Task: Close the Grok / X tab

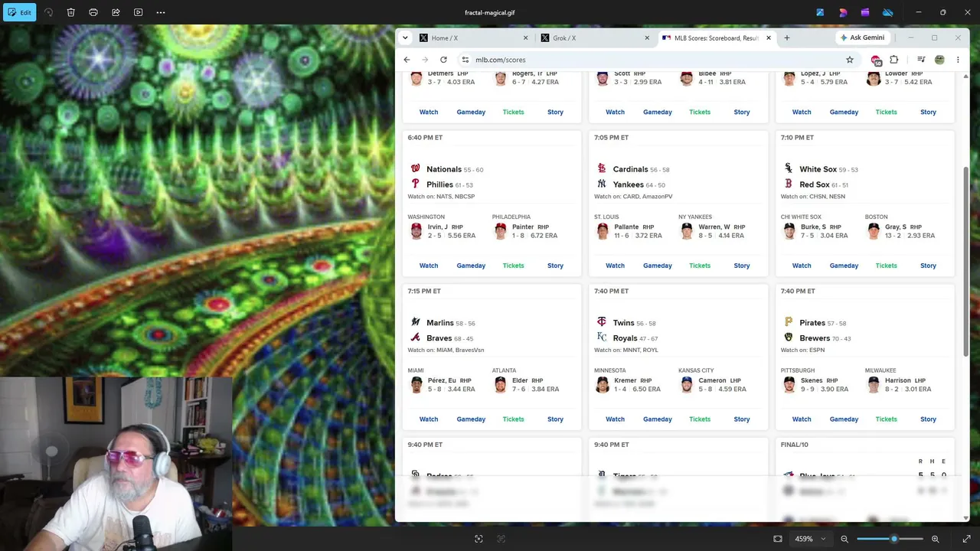Action: tap(647, 37)
